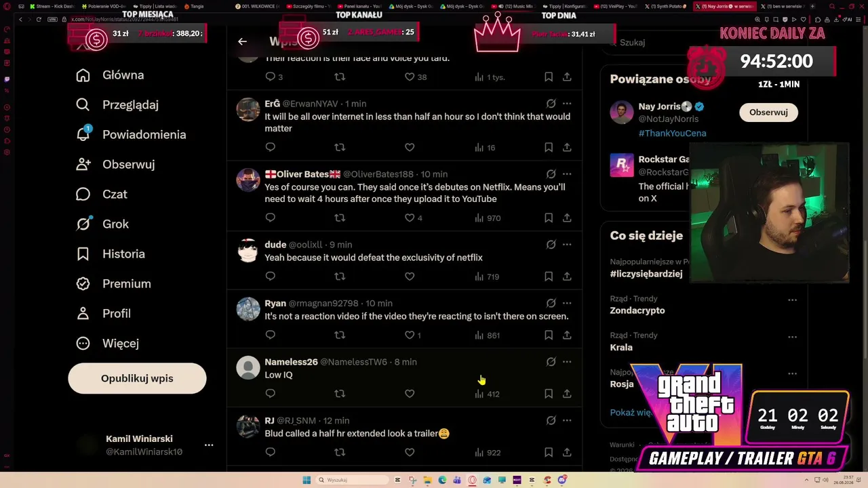Open more options for Ryan's comment
The image size is (868, 488).
(567, 303)
